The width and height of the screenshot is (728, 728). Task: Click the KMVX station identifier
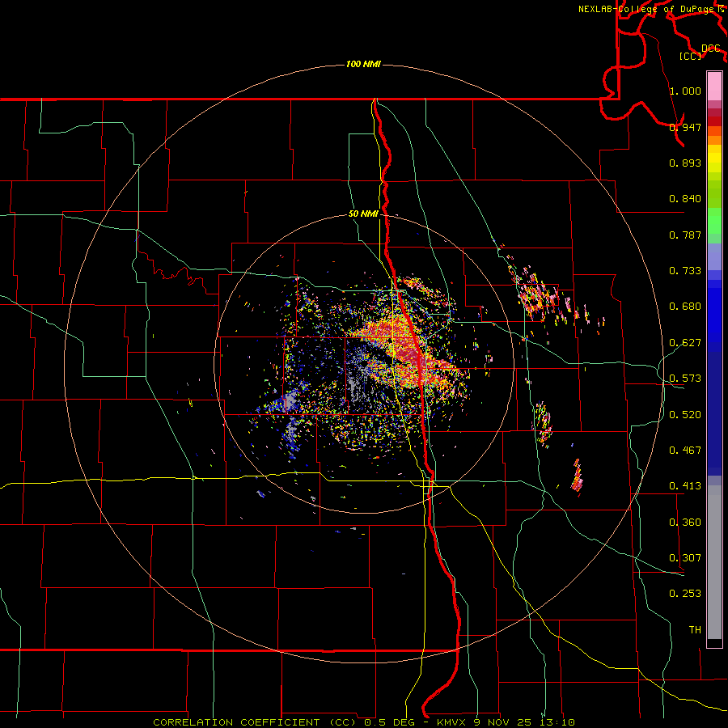(454, 722)
